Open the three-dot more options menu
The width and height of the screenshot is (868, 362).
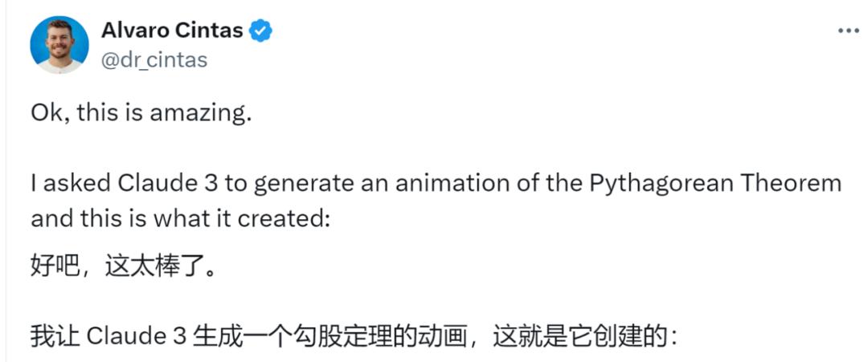pyautogui.click(x=849, y=30)
